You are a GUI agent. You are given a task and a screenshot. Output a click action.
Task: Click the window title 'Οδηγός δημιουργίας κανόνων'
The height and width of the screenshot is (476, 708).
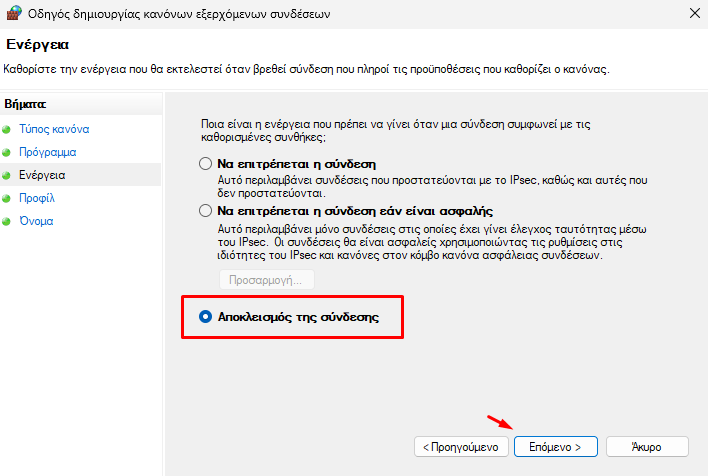pos(179,14)
